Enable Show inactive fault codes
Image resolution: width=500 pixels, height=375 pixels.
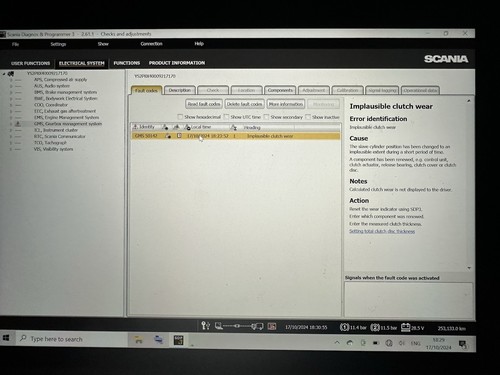coord(308,117)
